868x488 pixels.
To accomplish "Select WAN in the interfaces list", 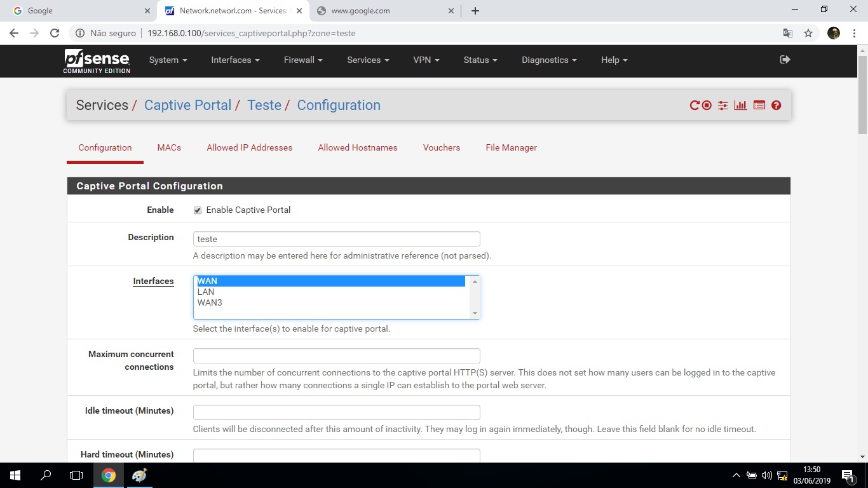I will click(330, 281).
